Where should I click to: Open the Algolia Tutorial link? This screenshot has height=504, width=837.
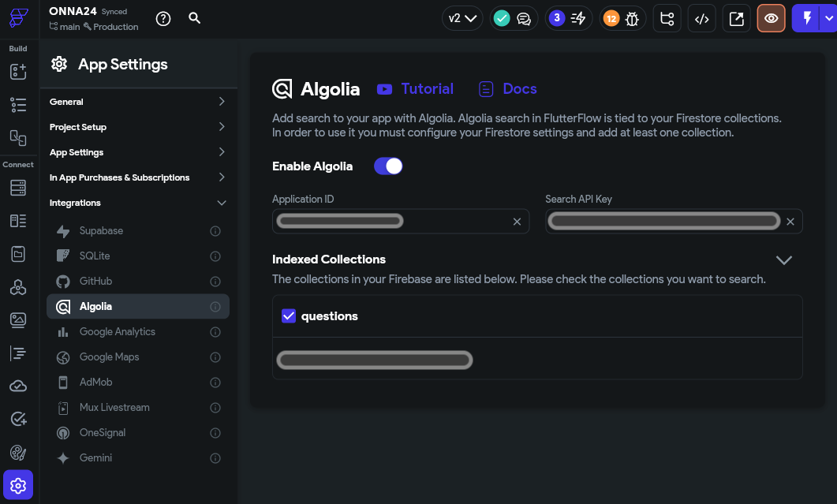(x=415, y=88)
